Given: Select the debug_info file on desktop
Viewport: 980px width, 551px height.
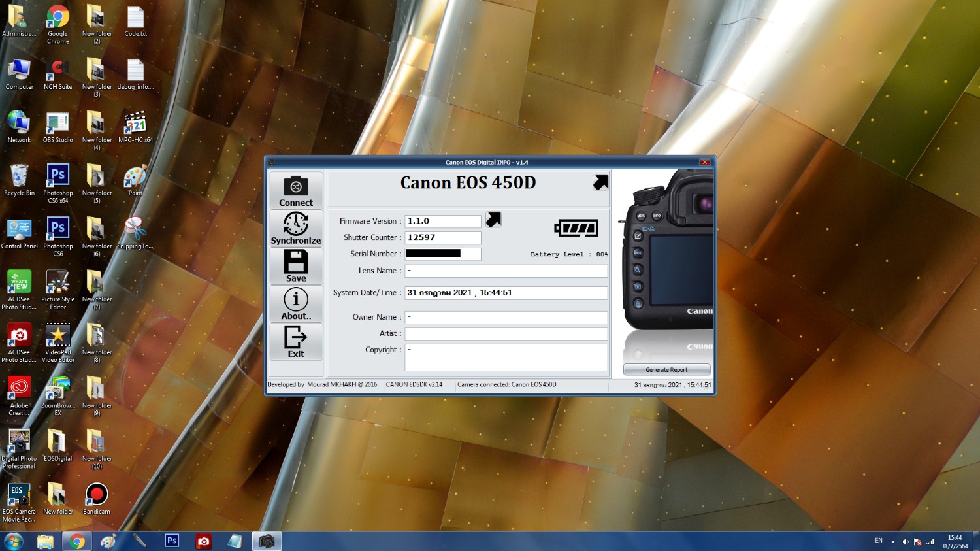Looking at the screenshot, I should pyautogui.click(x=135, y=74).
